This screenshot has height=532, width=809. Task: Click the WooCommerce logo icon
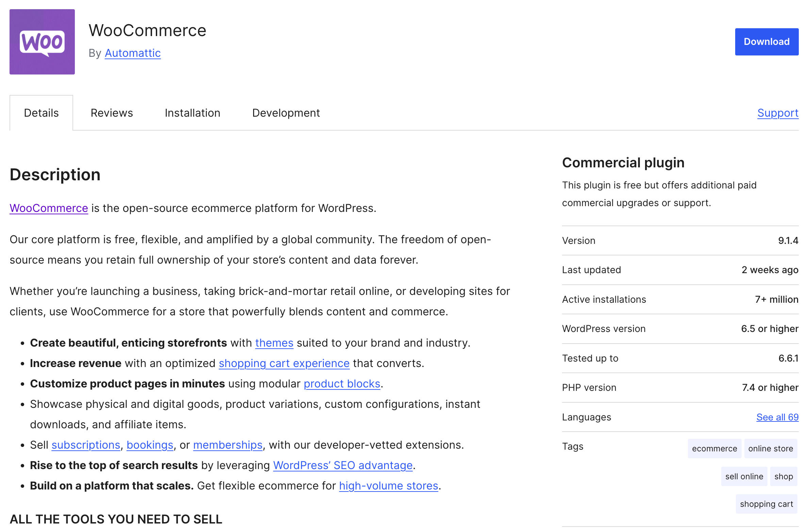pos(42,41)
